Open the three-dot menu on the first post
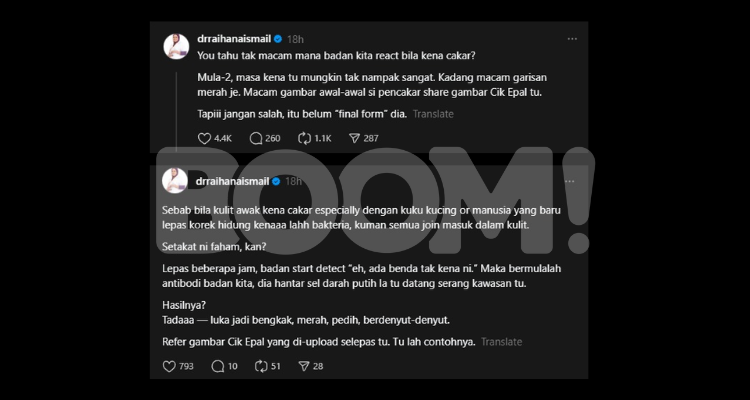This screenshot has width=750, height=400. click(572, 39)
